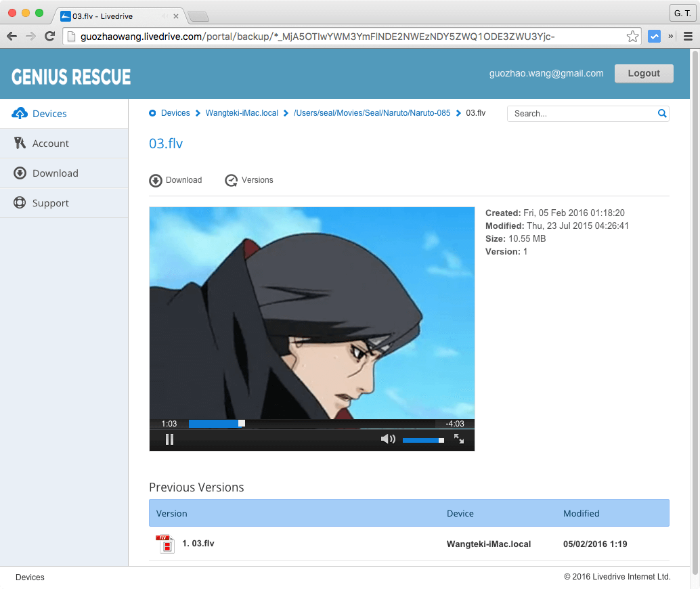Mute the video using speaker icon

387,439
